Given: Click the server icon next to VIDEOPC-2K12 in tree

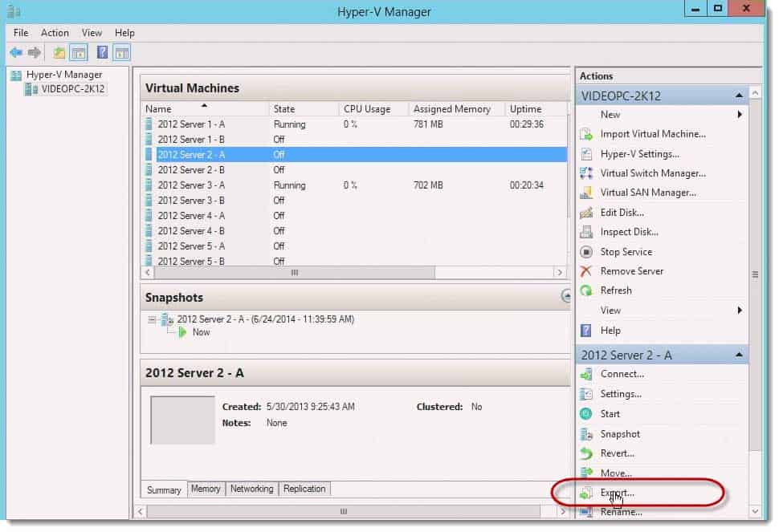Looking at the screenshot, I should point(31,89).
